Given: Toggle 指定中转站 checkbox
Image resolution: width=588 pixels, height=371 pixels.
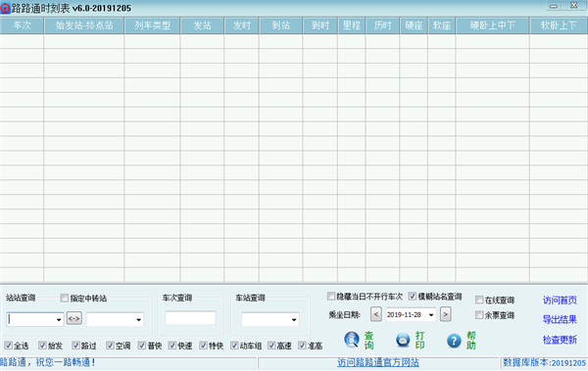Looking at the screenshot, I should pyautogui.click(x=64, y=298).
